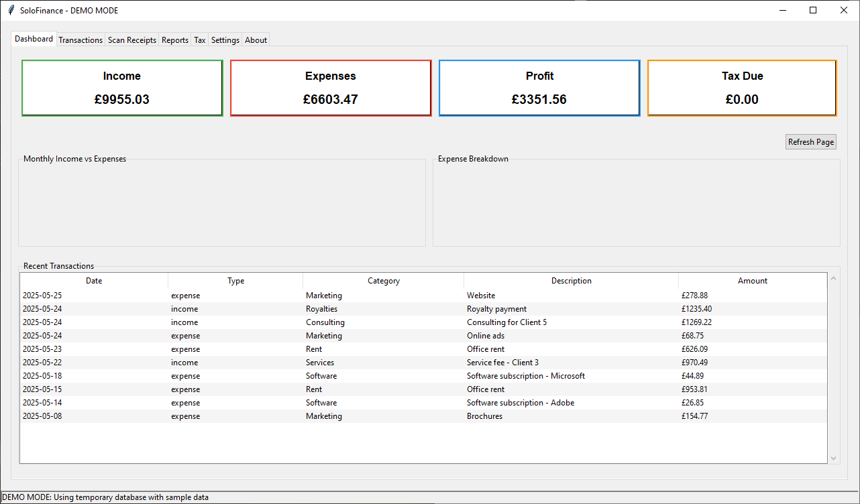Select the Online ads transaction
The height and width of the screenshot is (504, 860).
point(423,336)
